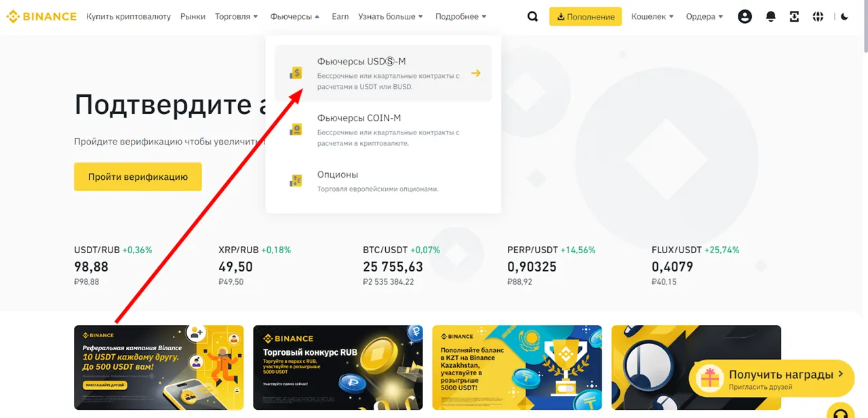868x418 pixels.
Task: Select Фьючерсы COIN-M menu entry
Action: coord(383,130)
